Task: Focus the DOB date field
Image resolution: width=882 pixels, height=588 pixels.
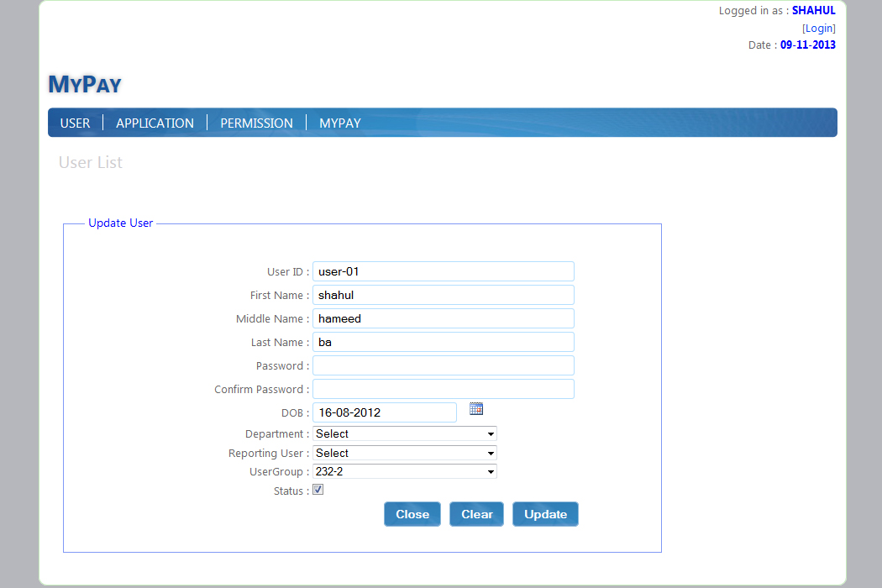Action: 385,412
